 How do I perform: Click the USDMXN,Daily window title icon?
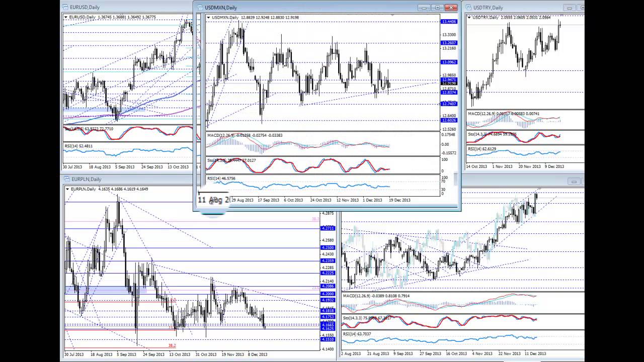point(200,8)
